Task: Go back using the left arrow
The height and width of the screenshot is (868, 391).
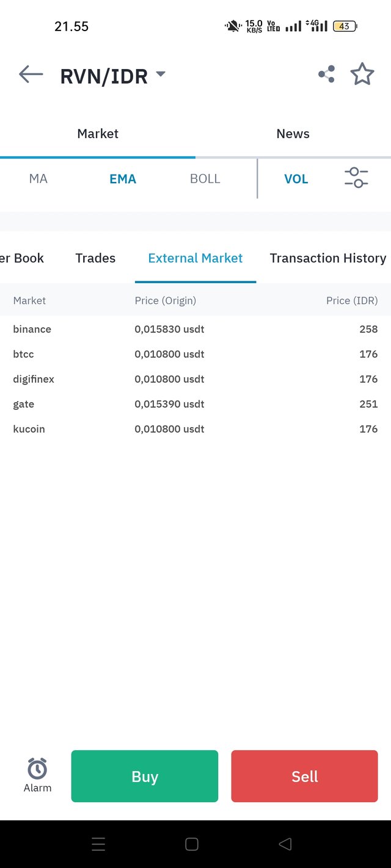Action: (31, 74)
